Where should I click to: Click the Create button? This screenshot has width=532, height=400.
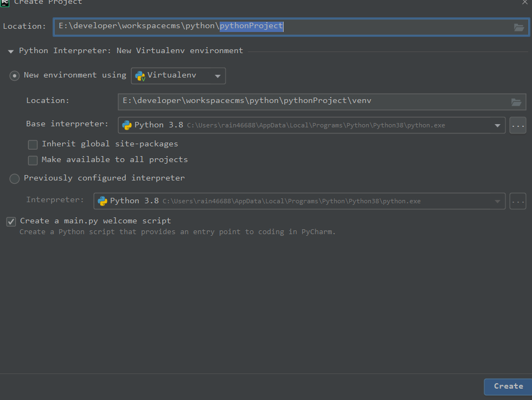(508, 386)
